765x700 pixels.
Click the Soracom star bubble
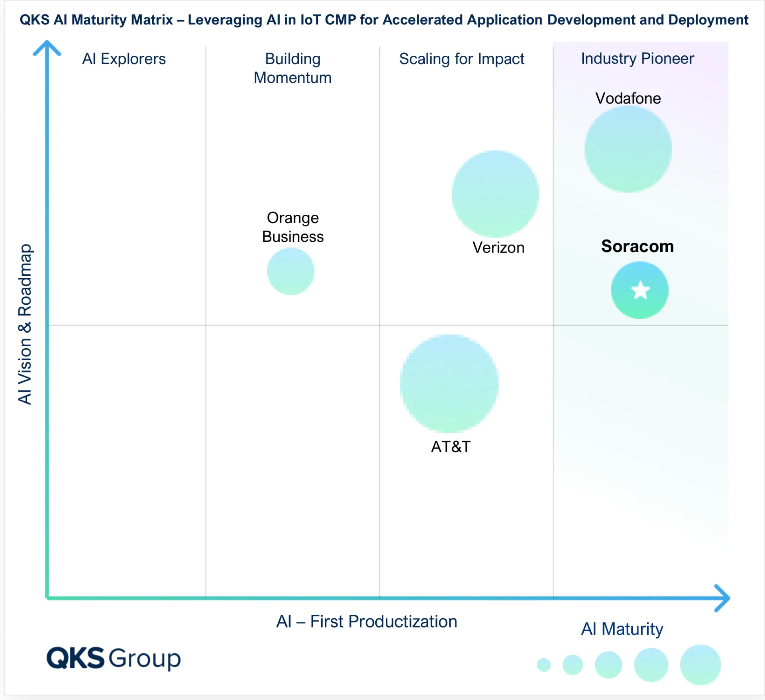[x=640, y=290]
